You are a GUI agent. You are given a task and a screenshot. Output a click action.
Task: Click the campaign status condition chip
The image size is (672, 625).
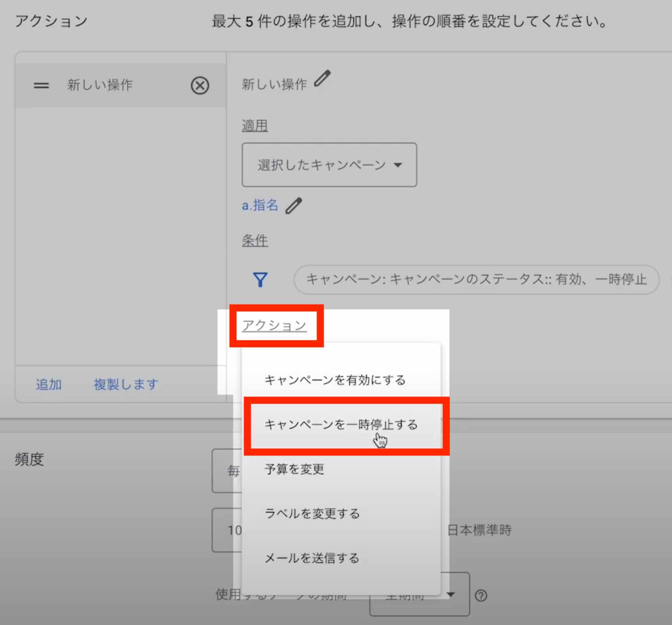(x=476, y=279)
